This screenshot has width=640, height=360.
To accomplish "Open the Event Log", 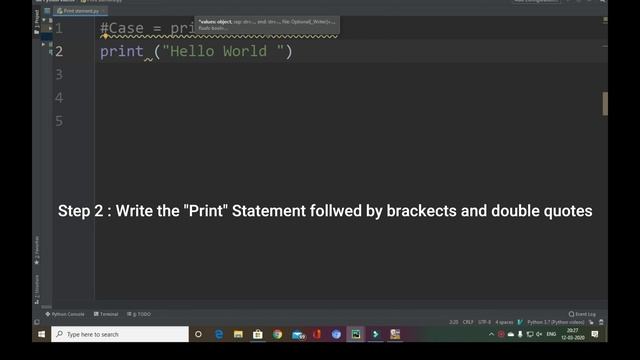I will click(582, 314).
